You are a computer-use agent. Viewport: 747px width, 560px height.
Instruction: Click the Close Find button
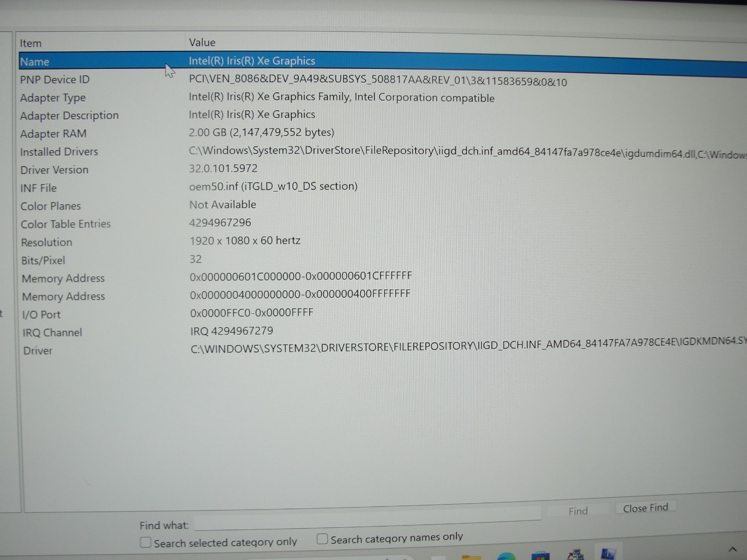tap(645, 508)
